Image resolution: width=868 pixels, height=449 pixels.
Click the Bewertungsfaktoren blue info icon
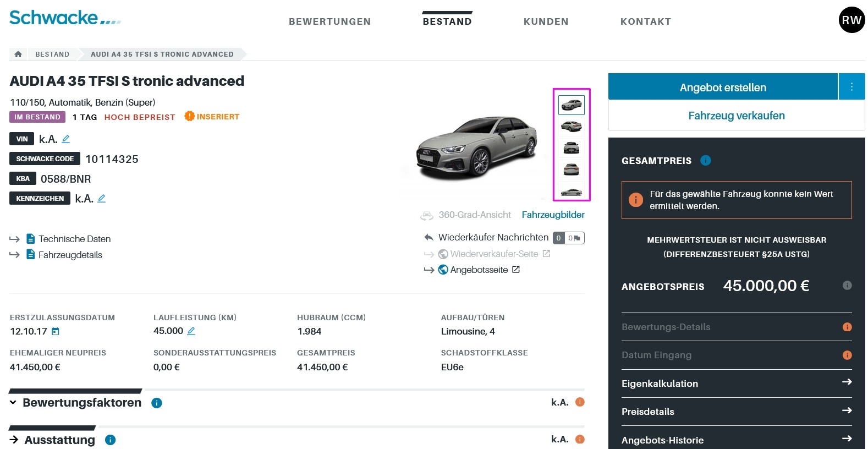(157, 403)
